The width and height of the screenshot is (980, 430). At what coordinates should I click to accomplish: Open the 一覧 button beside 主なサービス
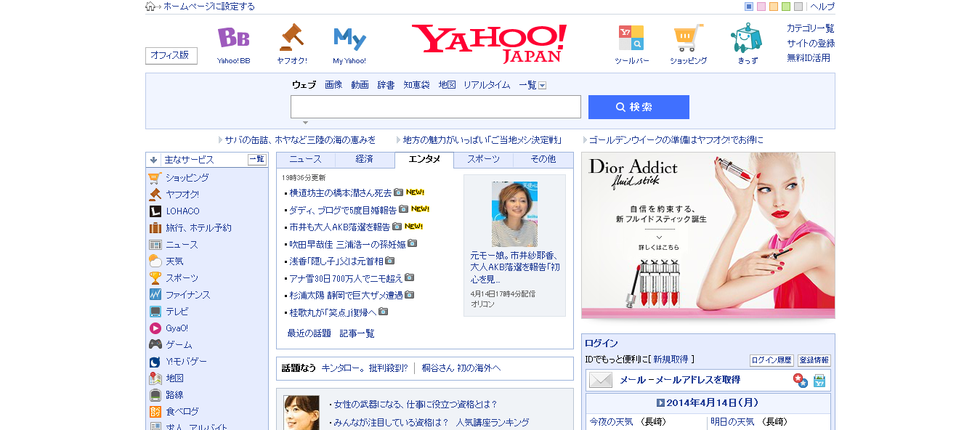(x=257, y=160)
